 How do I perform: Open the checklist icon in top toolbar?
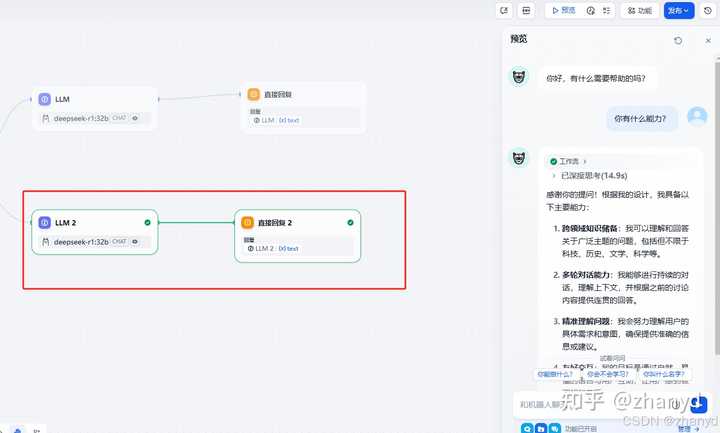coord(607,11)
